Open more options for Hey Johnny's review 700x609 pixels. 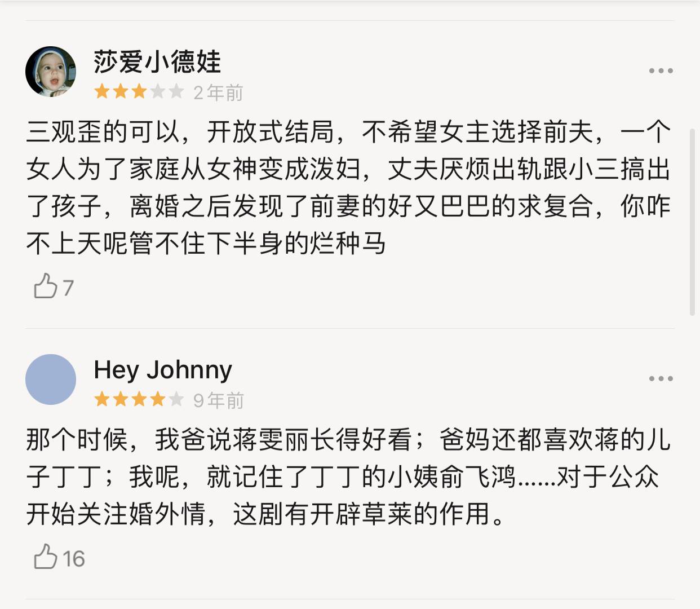(x=661, y=378)
